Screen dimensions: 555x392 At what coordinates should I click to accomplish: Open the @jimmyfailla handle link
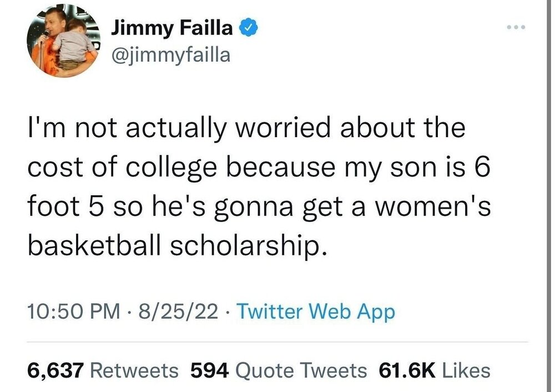(171, 55)
